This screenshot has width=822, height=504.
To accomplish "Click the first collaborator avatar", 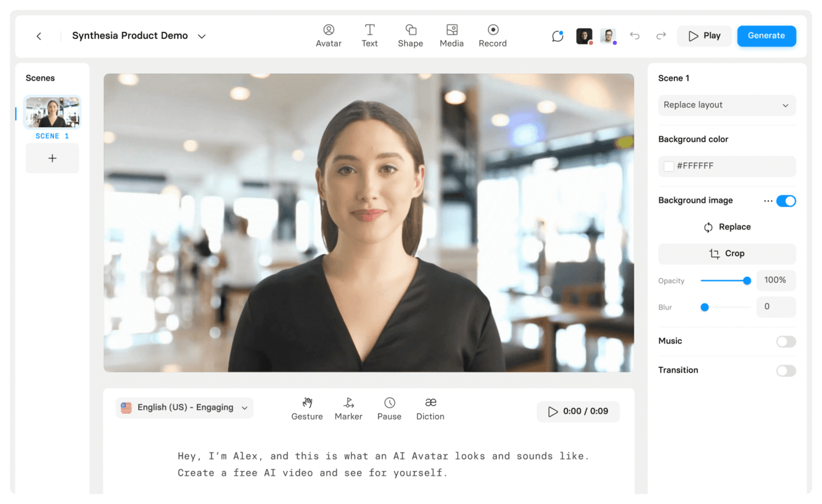I will (x=584, y=36).
